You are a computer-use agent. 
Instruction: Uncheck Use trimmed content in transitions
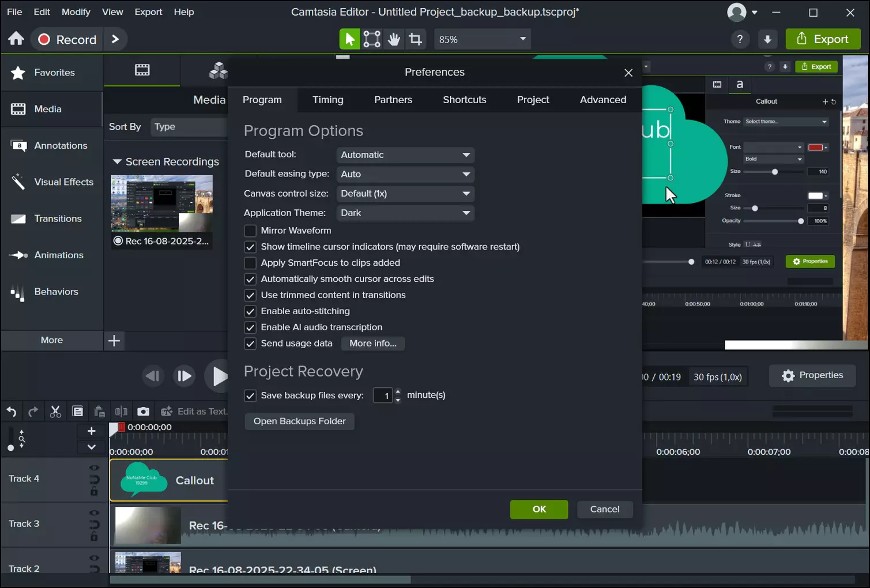point(250,295)
